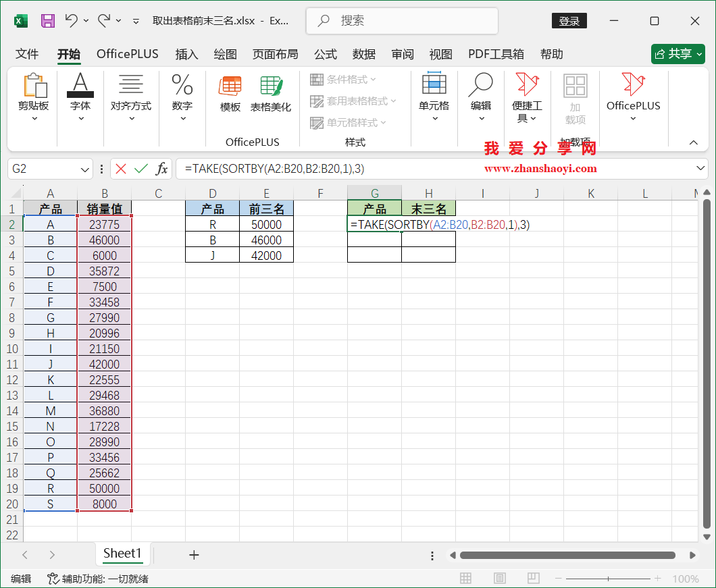
Task: Click the 登录 button
Action: 569,21
